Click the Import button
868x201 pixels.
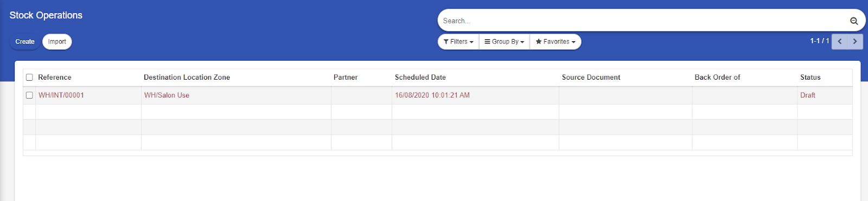57,42
